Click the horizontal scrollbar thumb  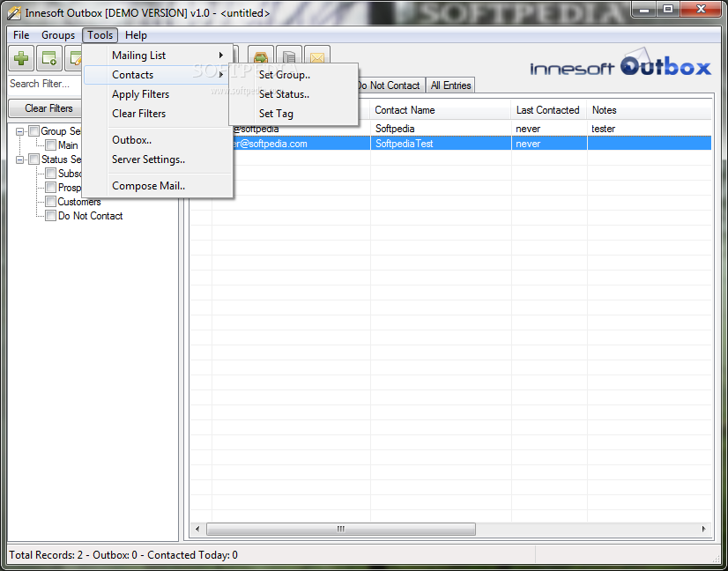(341, 529)
